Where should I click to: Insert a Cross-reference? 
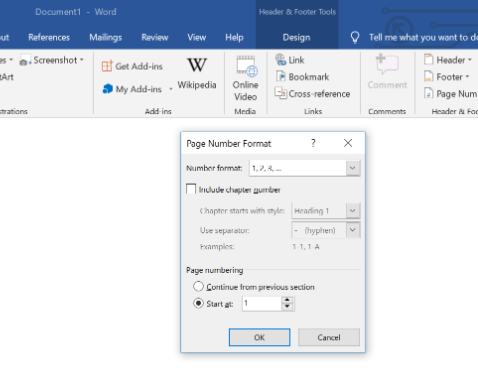pyautogui.click(x=312, y=94)
